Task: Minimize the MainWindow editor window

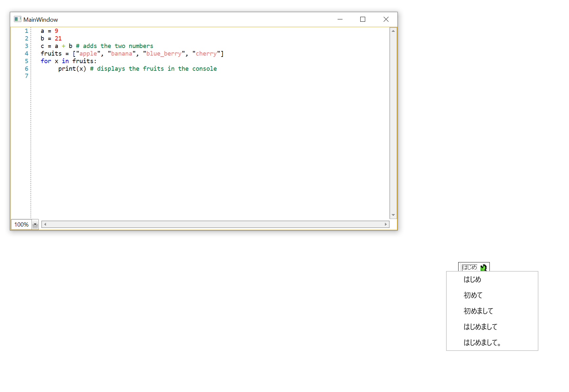Action: point(340,19)
